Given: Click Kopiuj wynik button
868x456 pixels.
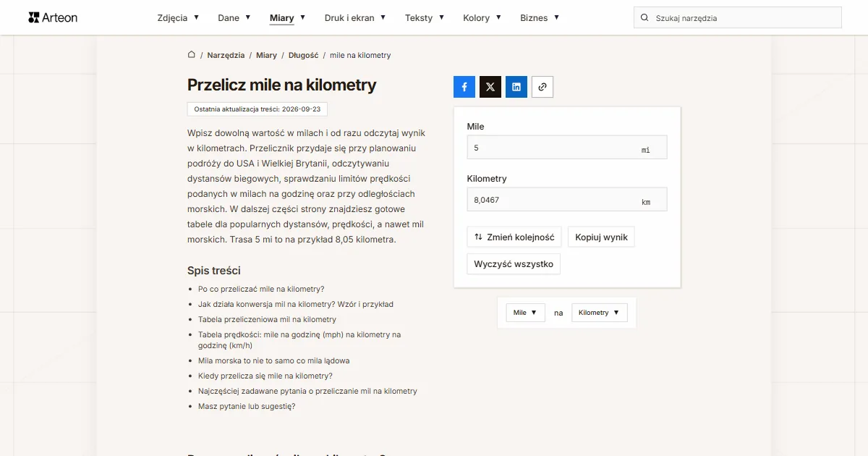Looking at the screenshot, I should 601,237.
